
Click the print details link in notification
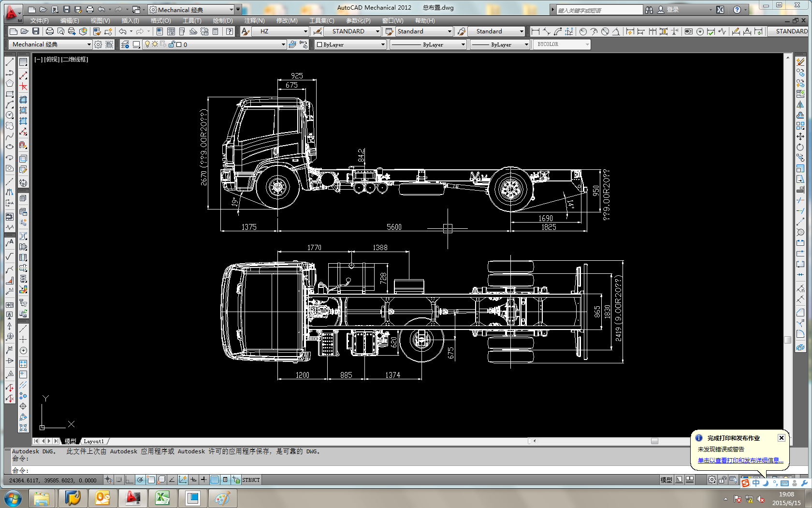740,461
